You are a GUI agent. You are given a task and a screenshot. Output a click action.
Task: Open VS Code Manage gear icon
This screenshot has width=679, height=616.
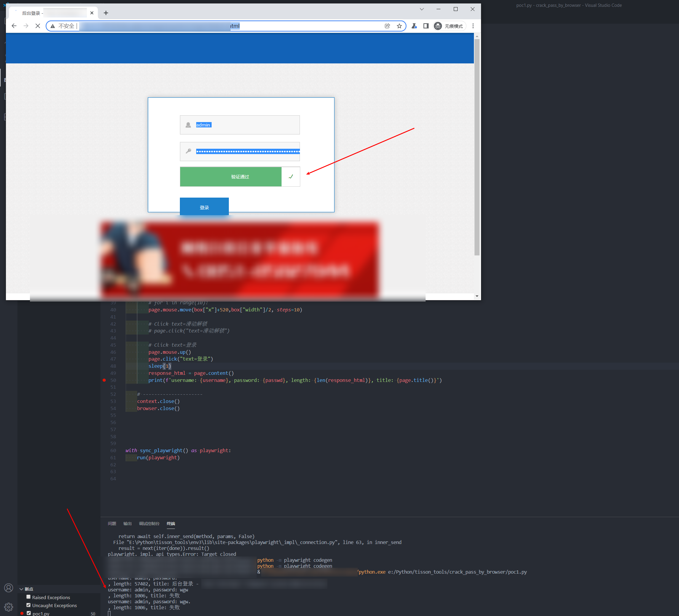[x=9, y=607]
